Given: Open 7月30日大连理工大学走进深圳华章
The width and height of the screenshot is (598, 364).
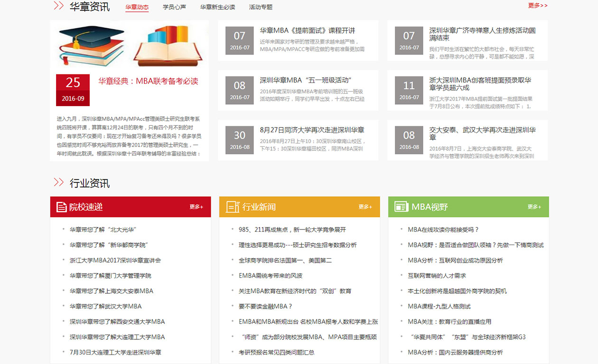Looking at the screenshot, I should click(x=115, y=352).
